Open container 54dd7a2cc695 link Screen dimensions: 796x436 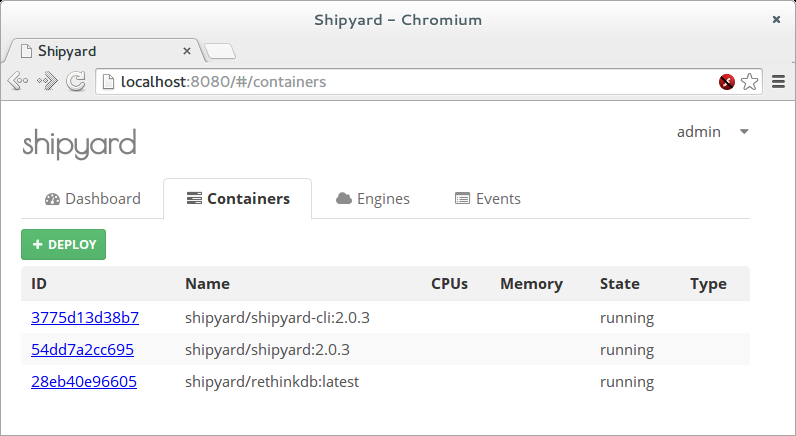click(82, 350)
